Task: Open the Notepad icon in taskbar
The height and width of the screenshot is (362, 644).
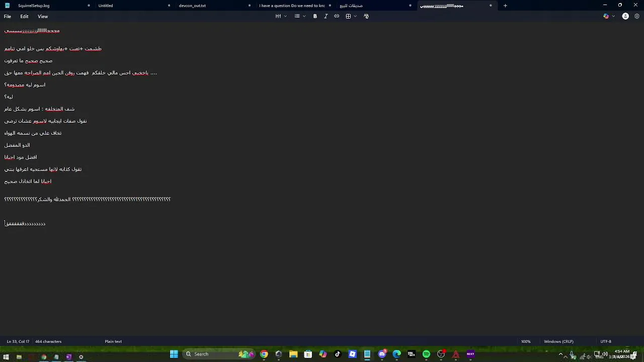Action: (x=367, y=354)
